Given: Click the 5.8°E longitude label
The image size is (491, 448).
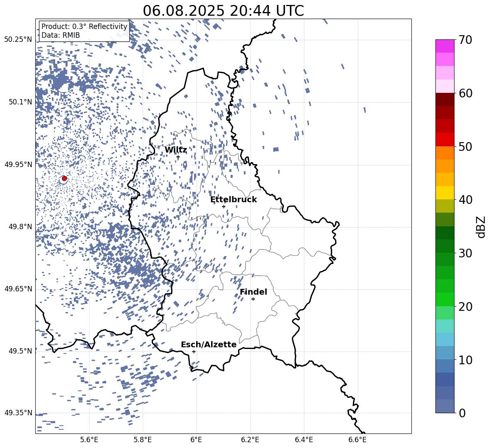Looking at the screenshot, I should coord(143,440).
